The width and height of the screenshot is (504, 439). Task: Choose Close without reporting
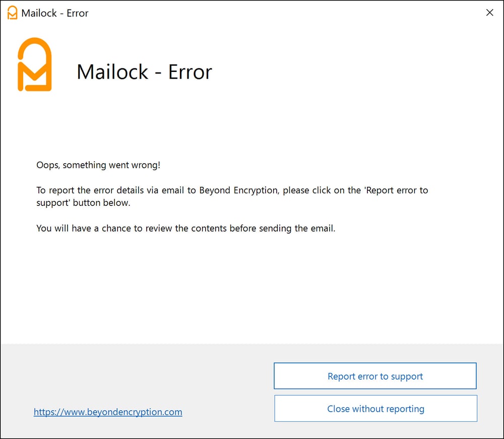click(x=375, y=408)
